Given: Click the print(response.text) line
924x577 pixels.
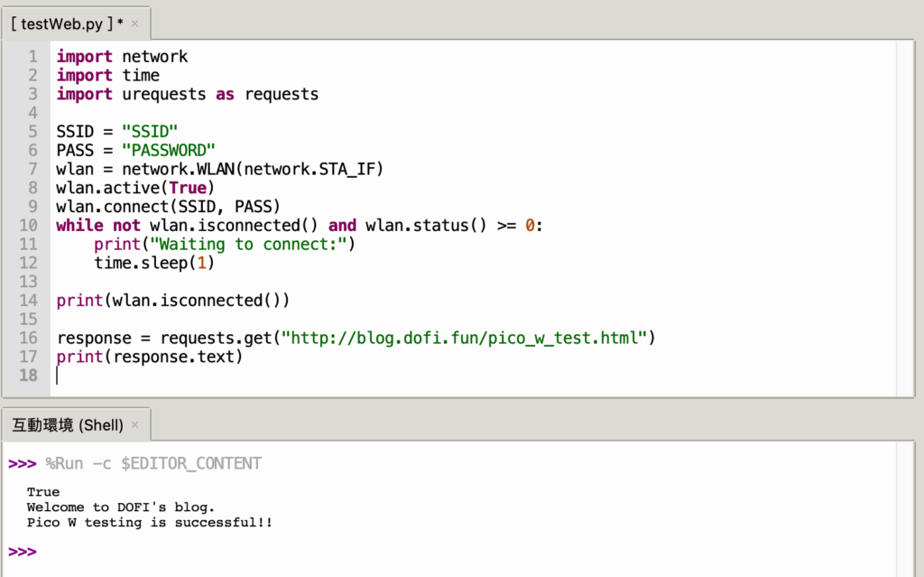Looking at the screenshot, I should (150, 357).
